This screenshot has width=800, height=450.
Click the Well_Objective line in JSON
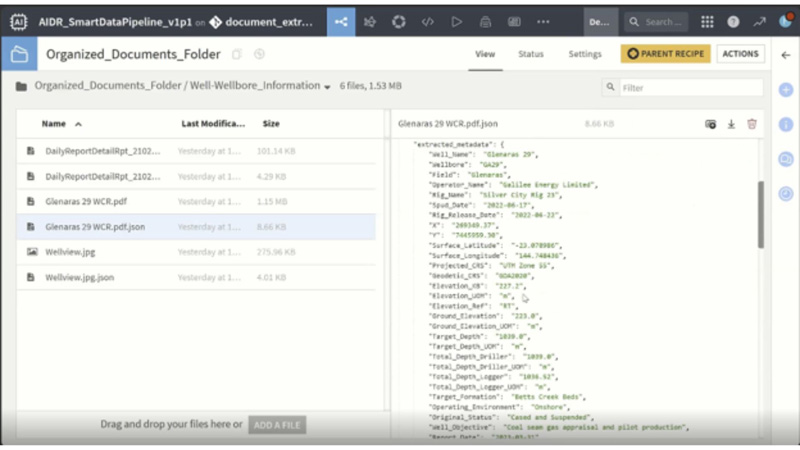(559, 427)
